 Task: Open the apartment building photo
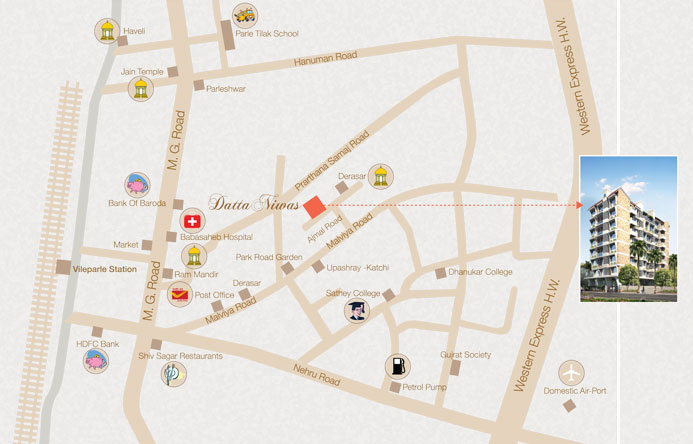tap(628, 228)
